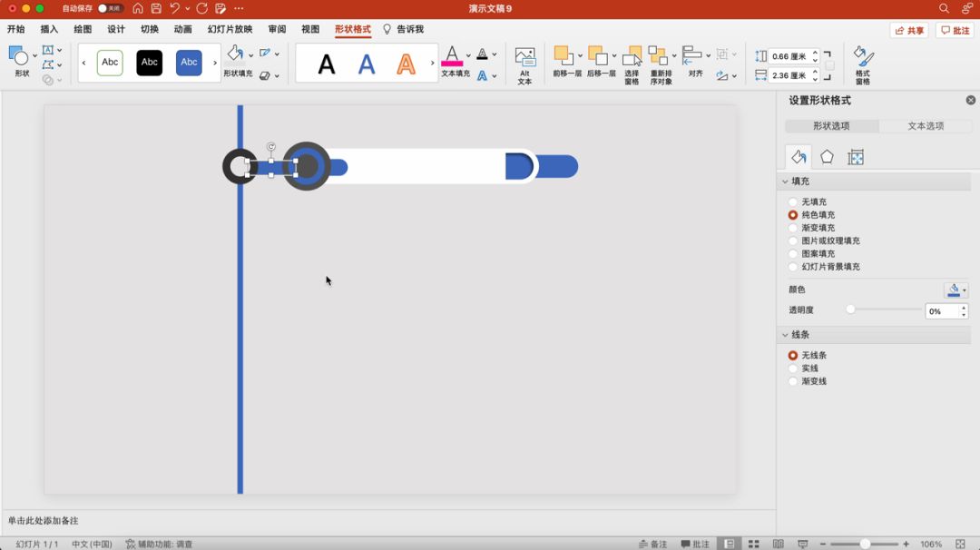980x550 pixels.
Task: Switch to Text Options tab
Action: [926, 125]
